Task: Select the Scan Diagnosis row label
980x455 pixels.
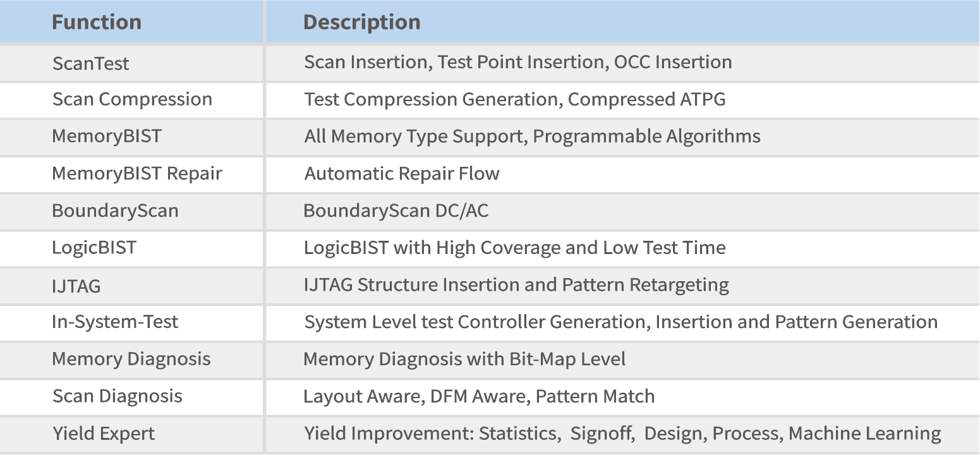Action: click(118, 396)
